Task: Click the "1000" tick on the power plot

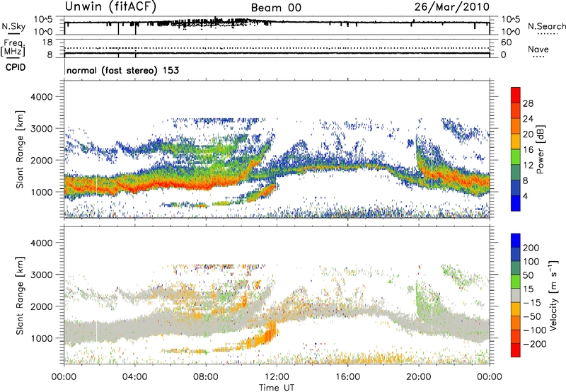Action: [x=41, y=192]
